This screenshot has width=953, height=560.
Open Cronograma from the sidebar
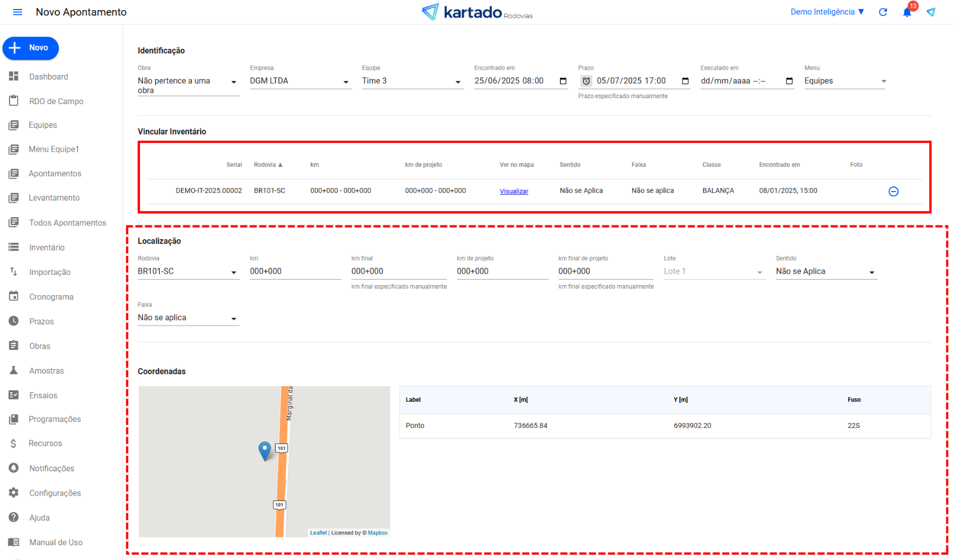pos(51,297)
